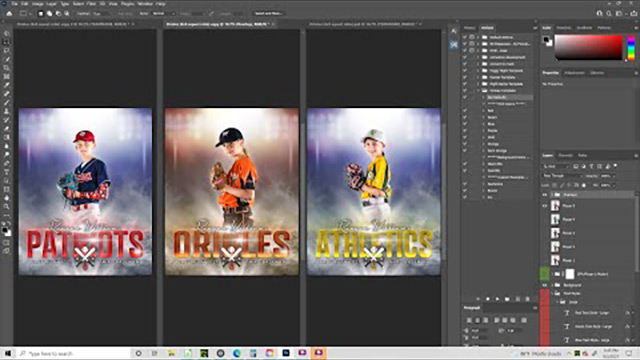Switch to the Channels tab
This screenshot has width=640, height=360.
pyautogui.click(x=565, y=156)
